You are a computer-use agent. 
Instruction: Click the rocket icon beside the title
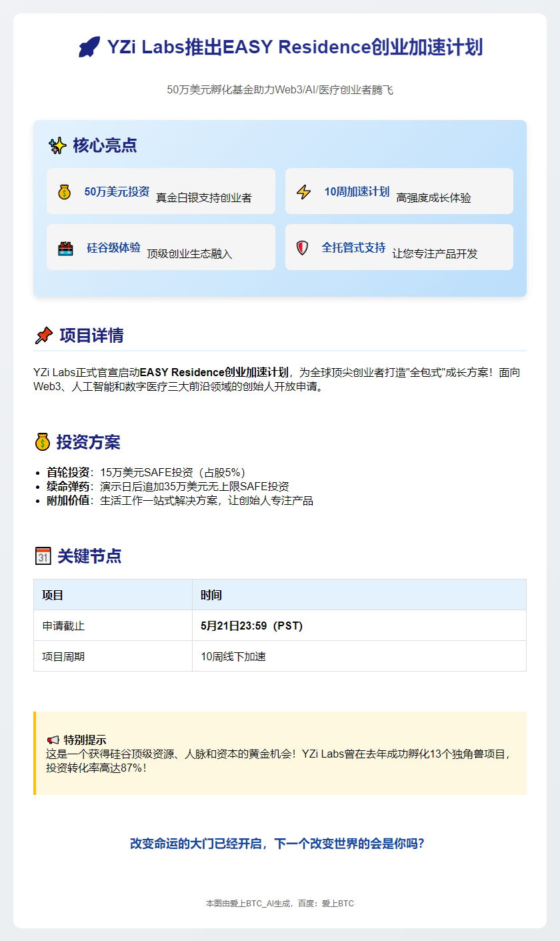click(89, 47)
